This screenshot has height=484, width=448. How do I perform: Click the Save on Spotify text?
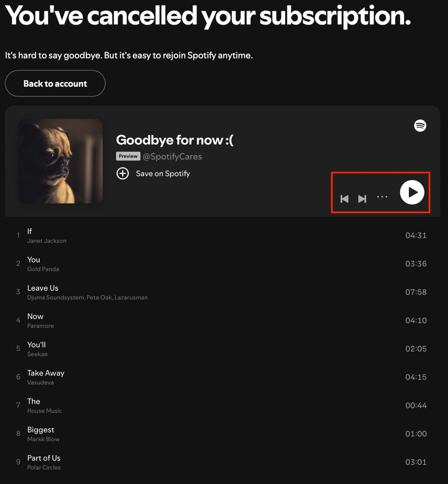point(163,174)
